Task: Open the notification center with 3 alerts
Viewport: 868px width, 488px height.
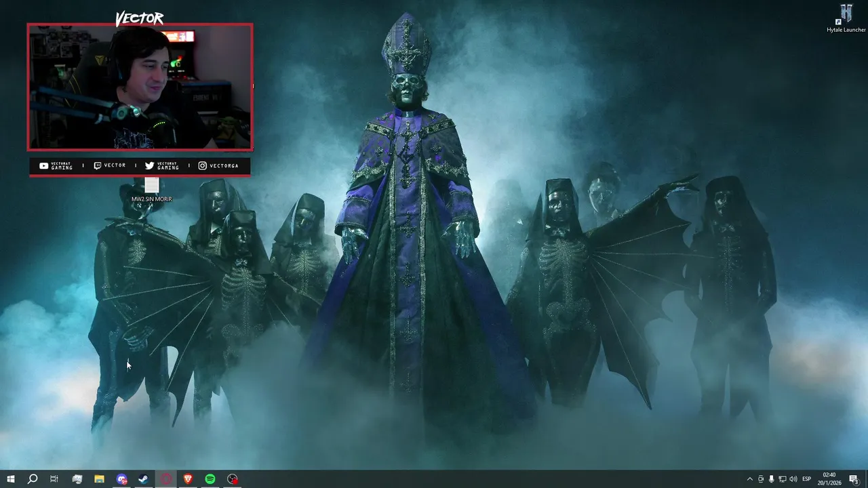Action: (854, 479)
